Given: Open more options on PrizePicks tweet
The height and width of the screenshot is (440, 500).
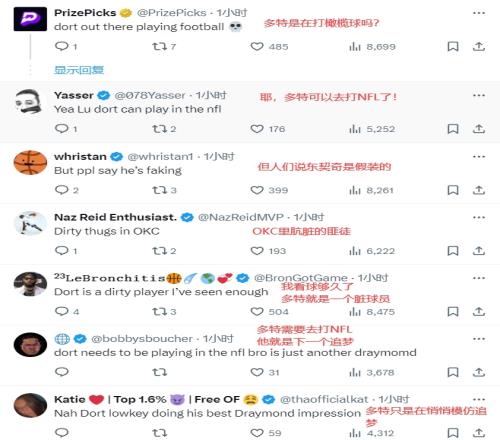Looking at the screenshot, I should 479,13.
